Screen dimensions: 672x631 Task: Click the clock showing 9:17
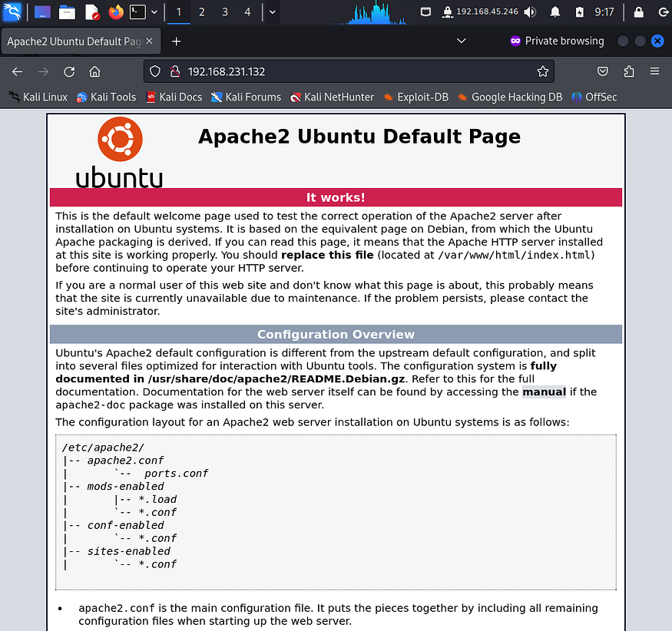pos(604,12)
